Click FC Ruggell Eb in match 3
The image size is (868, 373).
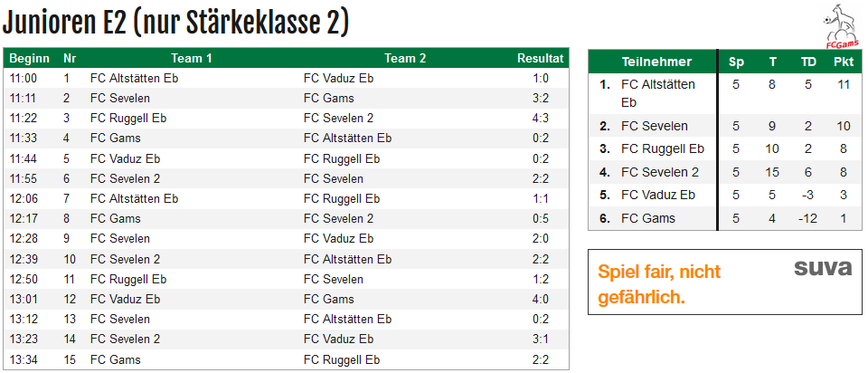tap(128, 118)
